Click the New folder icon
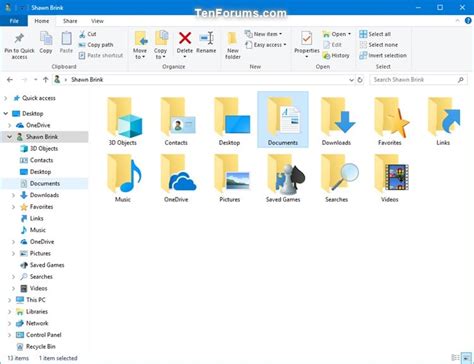The width and height of the screenshot is (474, 364). (x=232, y=39)
